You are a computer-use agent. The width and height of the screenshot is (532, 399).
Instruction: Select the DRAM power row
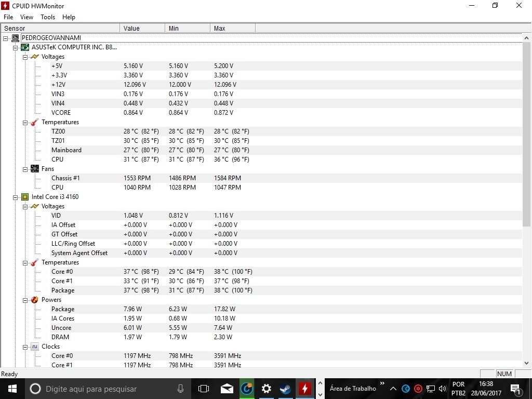(286, 337)
